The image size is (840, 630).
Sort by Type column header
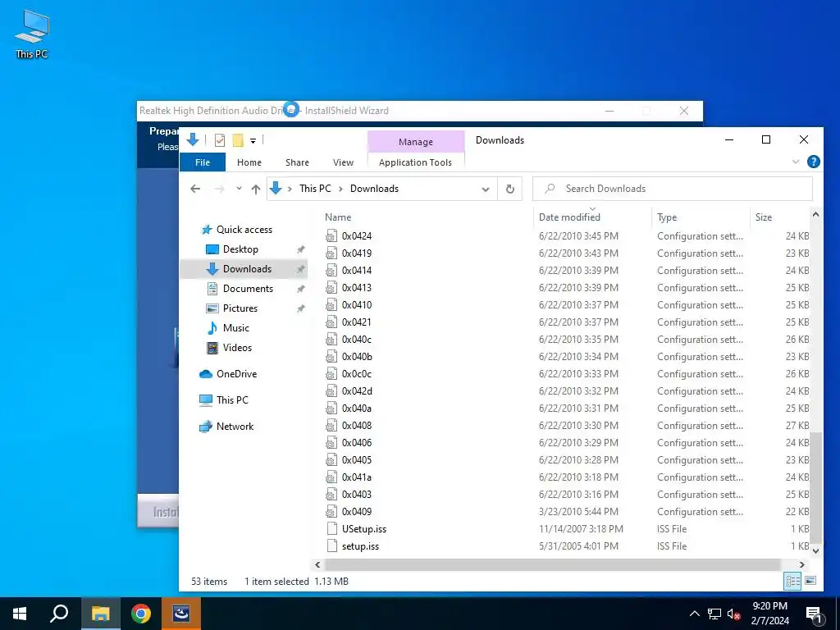667,217
